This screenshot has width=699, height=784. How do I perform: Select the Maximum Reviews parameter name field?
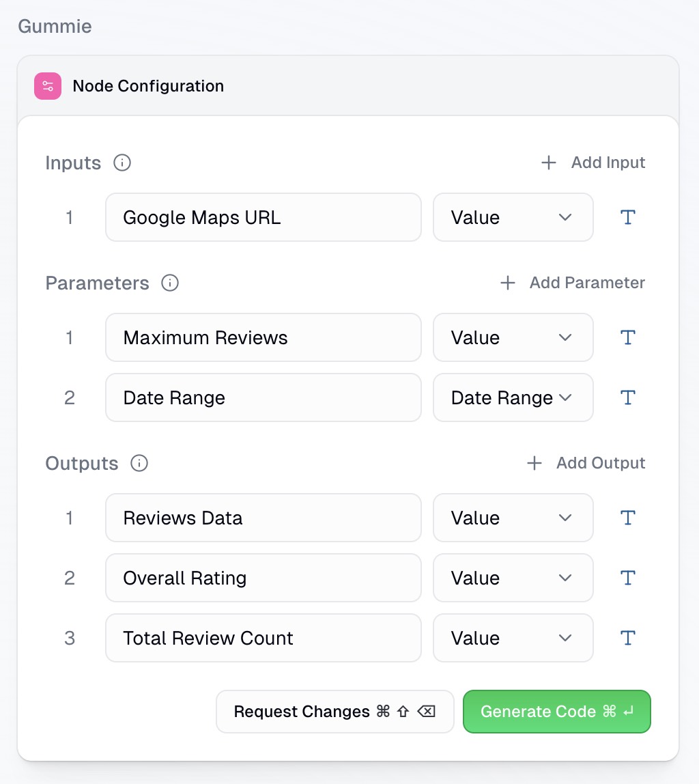[263, 337]
